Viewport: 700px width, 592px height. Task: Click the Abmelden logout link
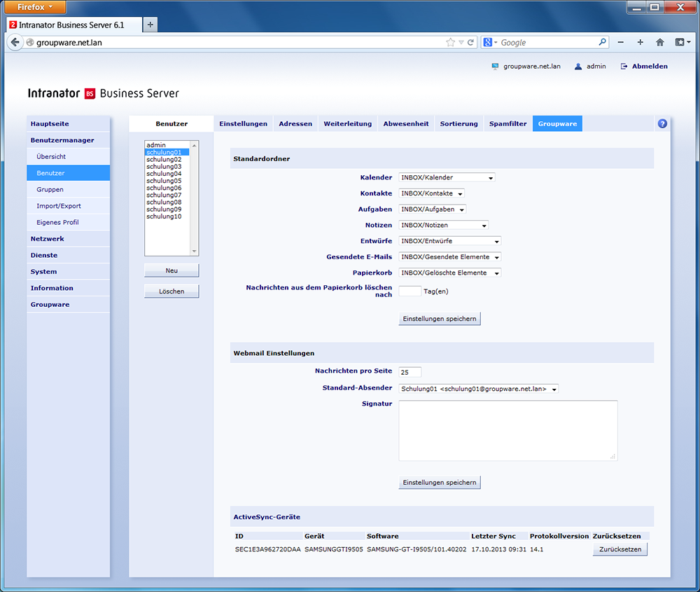pyautogui.click(x=649, y=67)
